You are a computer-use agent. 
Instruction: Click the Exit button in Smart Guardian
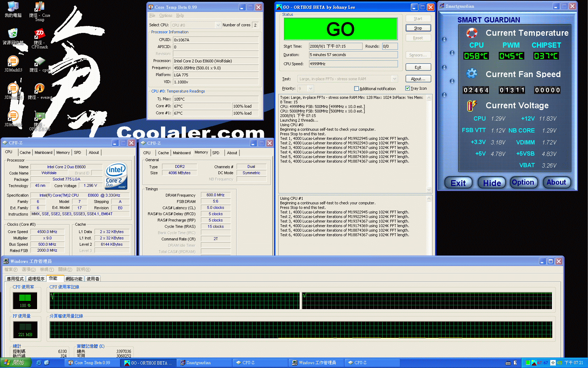pos(458,183)
